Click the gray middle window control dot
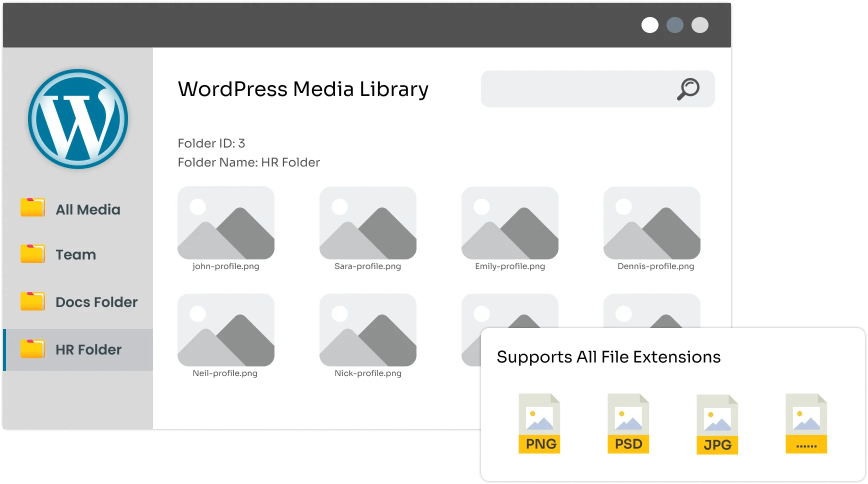 coord(675,25)
